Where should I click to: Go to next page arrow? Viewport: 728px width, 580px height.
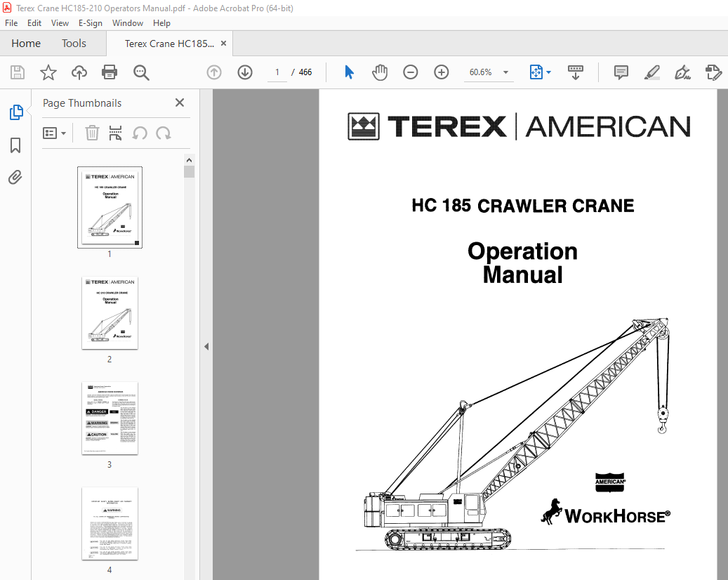pos(245,72)
